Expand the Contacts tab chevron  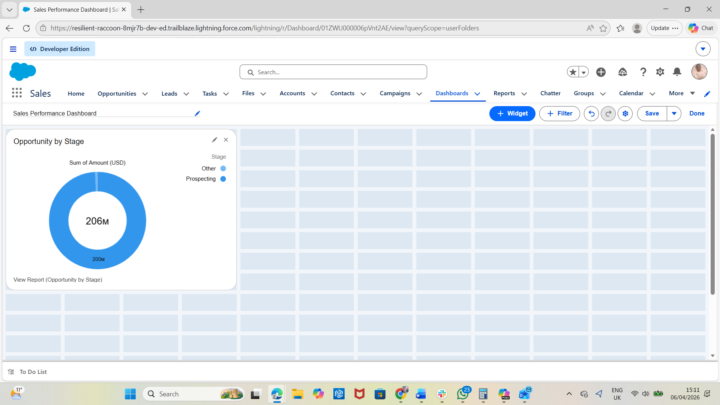[363, 94]
